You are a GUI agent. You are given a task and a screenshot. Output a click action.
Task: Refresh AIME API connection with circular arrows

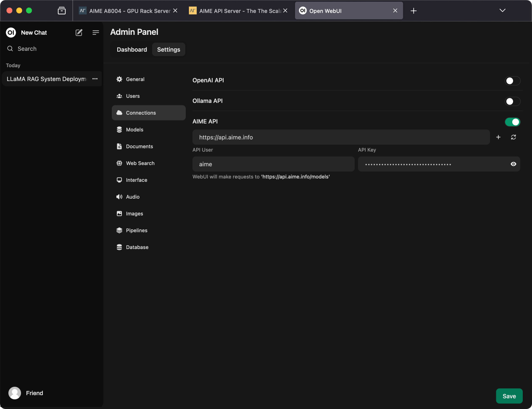514,137
